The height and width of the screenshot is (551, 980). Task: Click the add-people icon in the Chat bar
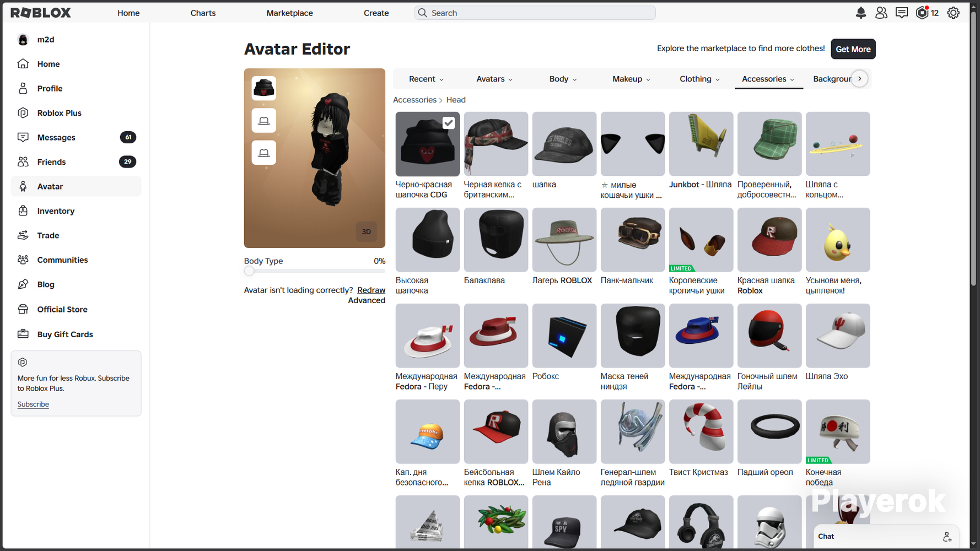tap(947, 537)
